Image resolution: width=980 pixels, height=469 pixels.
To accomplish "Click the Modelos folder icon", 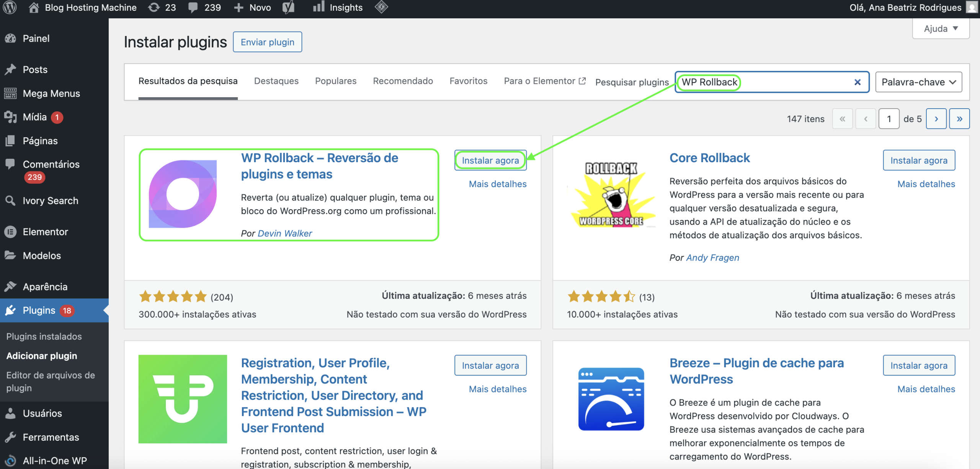I will 10,255.
